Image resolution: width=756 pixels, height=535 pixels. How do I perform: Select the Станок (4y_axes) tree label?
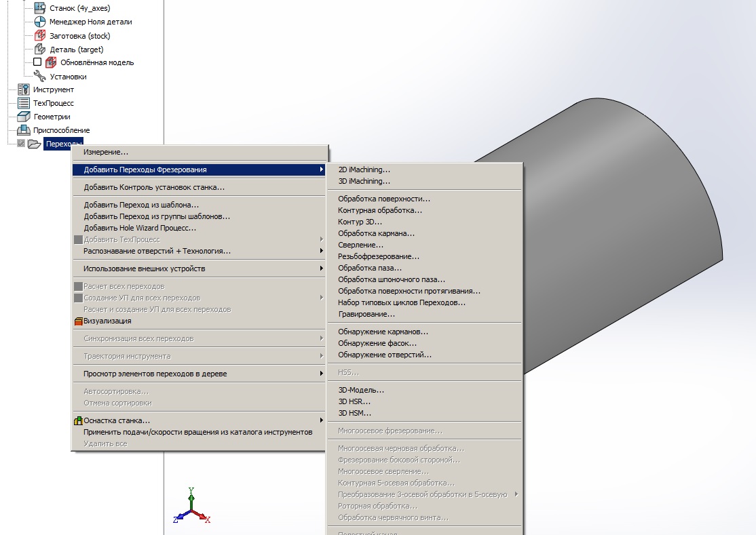coord(79,8)
